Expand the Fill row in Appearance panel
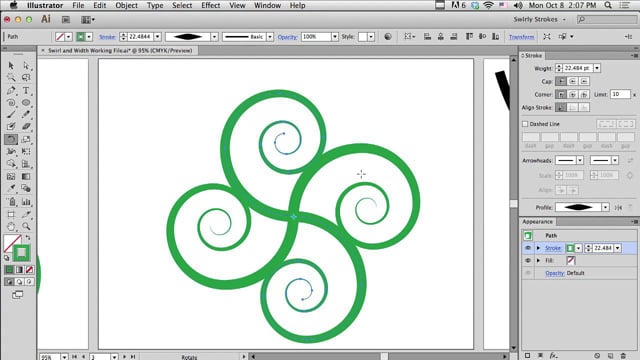Viewport: 640px width, 360px height. pos(538,260)
